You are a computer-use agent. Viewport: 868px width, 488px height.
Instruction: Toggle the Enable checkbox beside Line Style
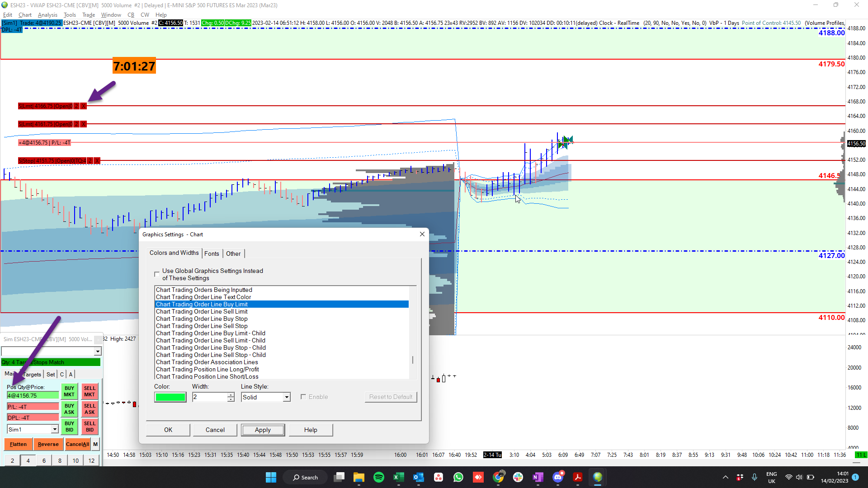click(x=303, y=397)
